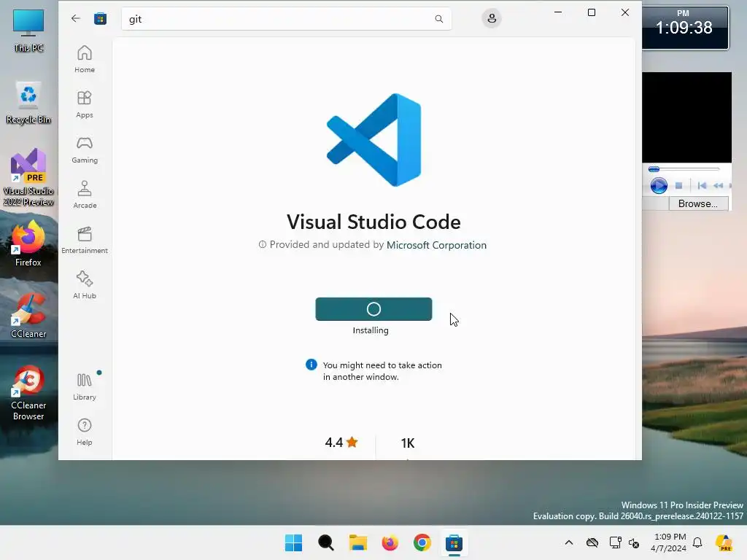This screenshot has height=560, width=747.
Task: Open the taskbar clock and date
Action: (668, 542)
